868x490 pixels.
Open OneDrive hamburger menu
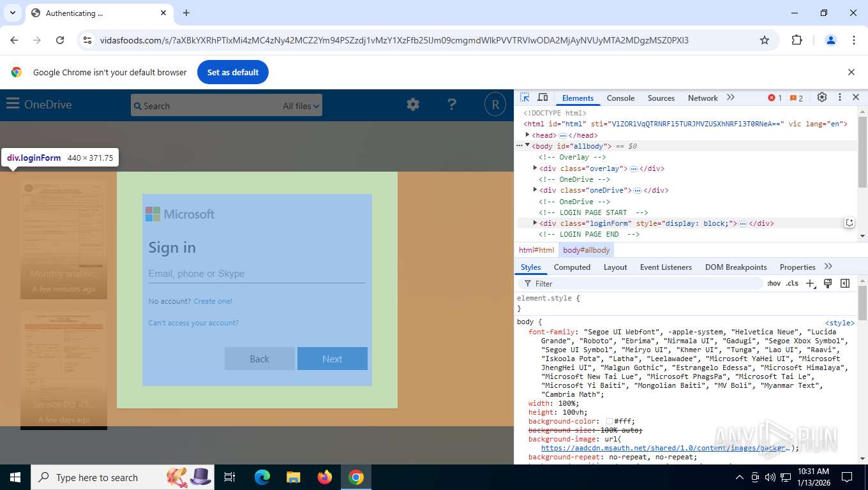13,104
